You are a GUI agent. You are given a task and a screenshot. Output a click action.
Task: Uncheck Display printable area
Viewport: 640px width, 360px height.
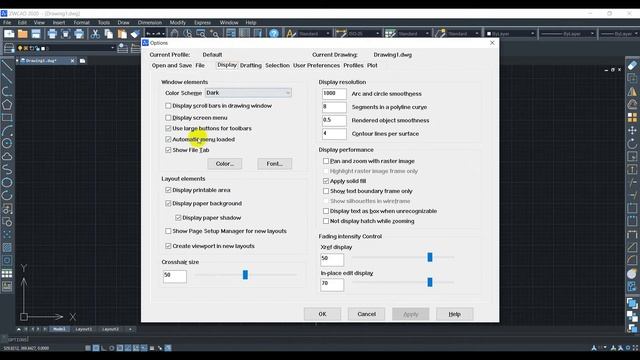tap(168, 190)
